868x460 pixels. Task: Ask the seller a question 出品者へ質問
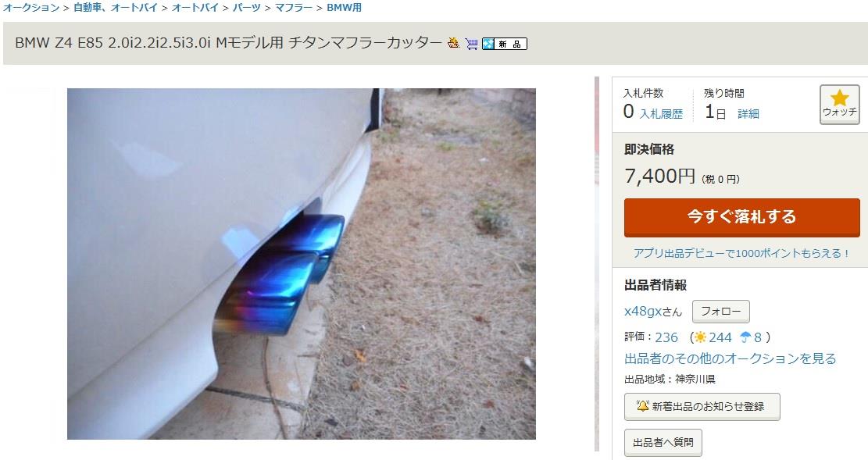click(663, 442)
